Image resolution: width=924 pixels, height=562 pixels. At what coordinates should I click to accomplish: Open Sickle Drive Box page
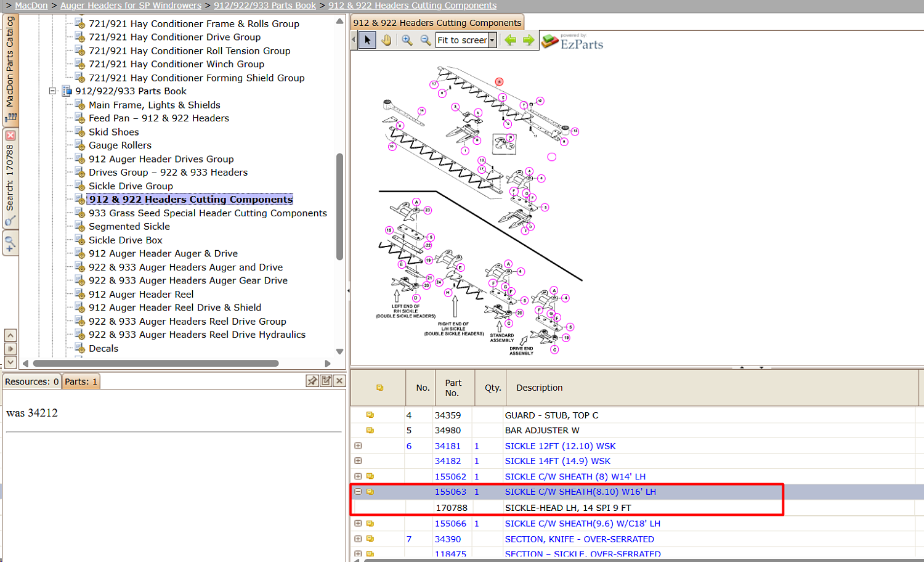click(x=126, y=240)
